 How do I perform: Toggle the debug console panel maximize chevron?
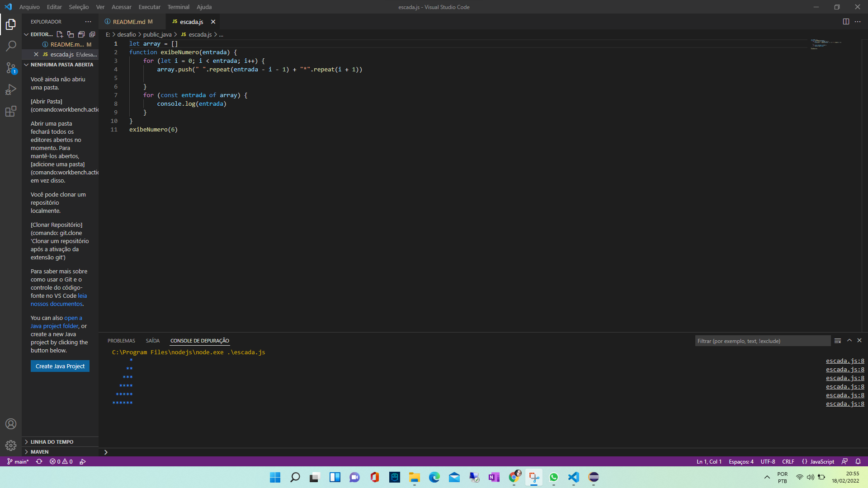point(849,341)
